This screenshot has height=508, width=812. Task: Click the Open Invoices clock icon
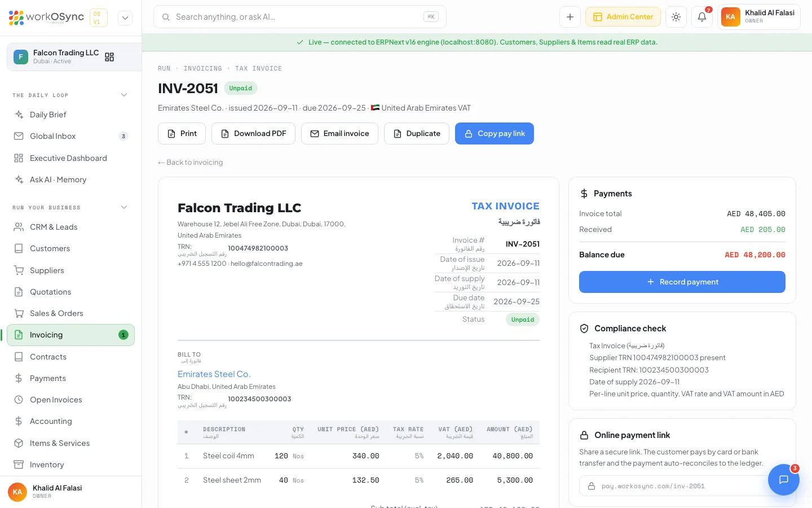19,400
